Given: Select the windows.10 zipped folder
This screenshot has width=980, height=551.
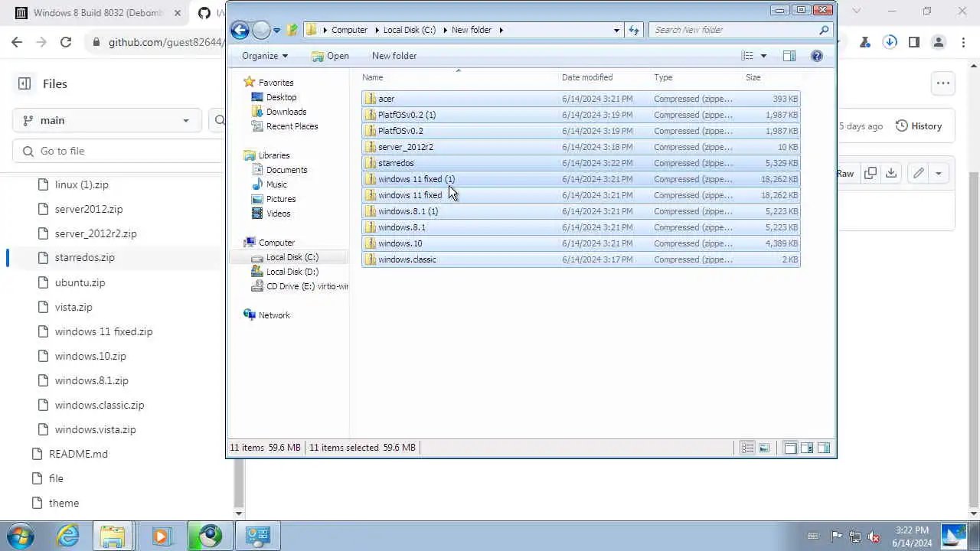Looking at the screenshot, I should pos(580,243).
